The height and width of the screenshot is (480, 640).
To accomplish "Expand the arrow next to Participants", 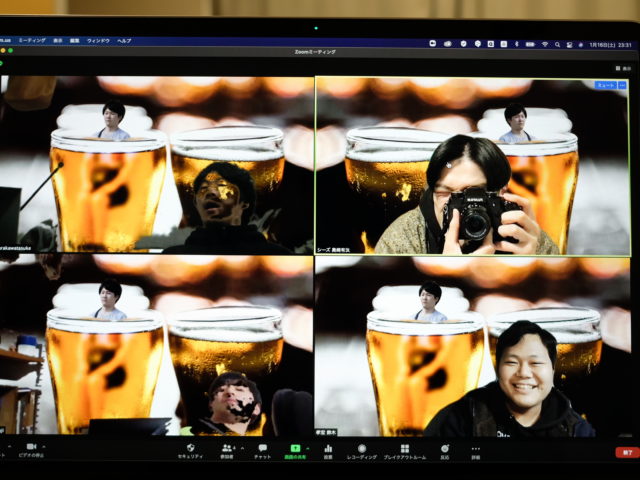I will pos(241,447).
